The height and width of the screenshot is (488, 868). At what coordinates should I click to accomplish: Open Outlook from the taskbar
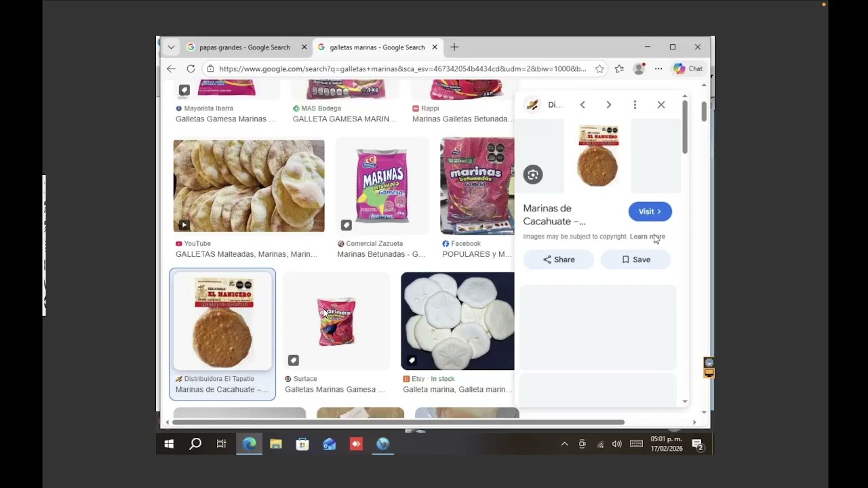coord(330,444)
